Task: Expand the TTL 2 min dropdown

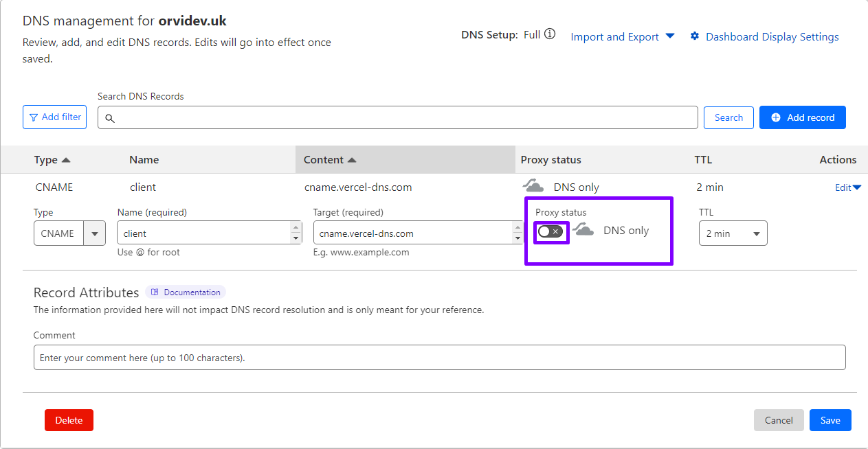Action: pyautogui.click(x=733, y=233)
